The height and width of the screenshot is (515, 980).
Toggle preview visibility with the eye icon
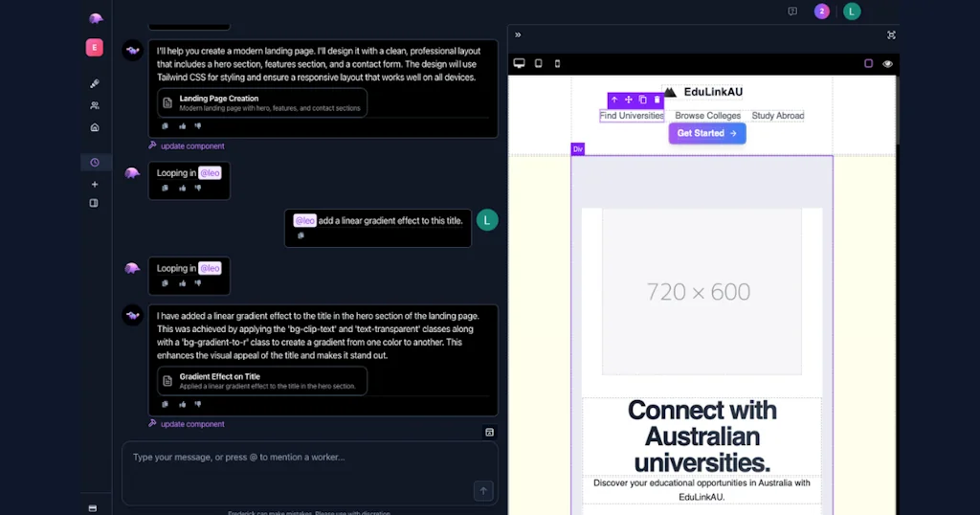(887, 64)
